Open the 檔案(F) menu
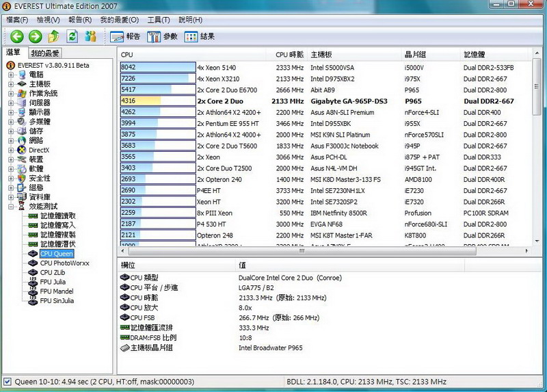The width and height of the screenshot is (547, 392). pos(17,20)
